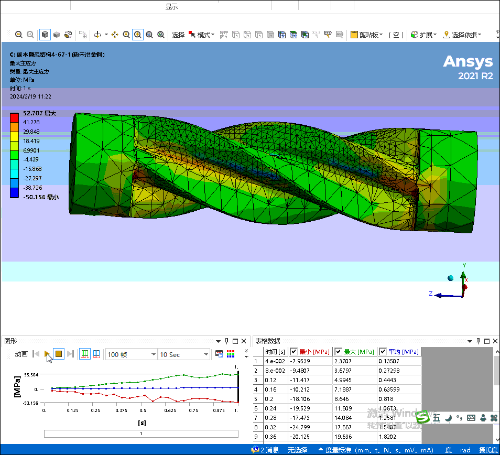Activate the rotate view tool
Screen dimensions: 500x455
click(98, 34)
